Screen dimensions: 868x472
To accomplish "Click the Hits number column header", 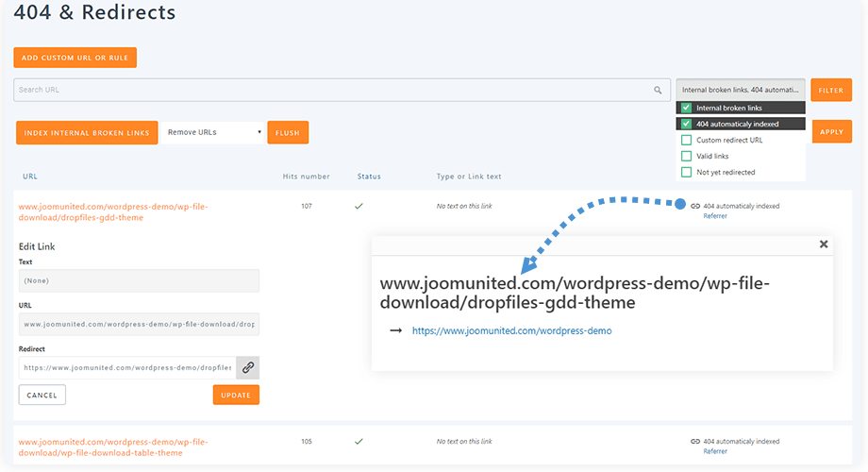I will tap(306, 177).
